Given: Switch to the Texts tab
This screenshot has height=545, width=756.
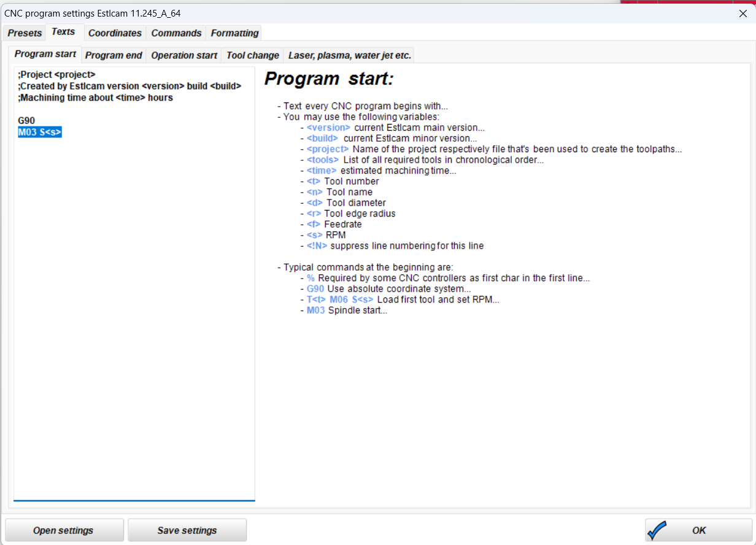Looking at the screenshot, I should coord(63,32).
